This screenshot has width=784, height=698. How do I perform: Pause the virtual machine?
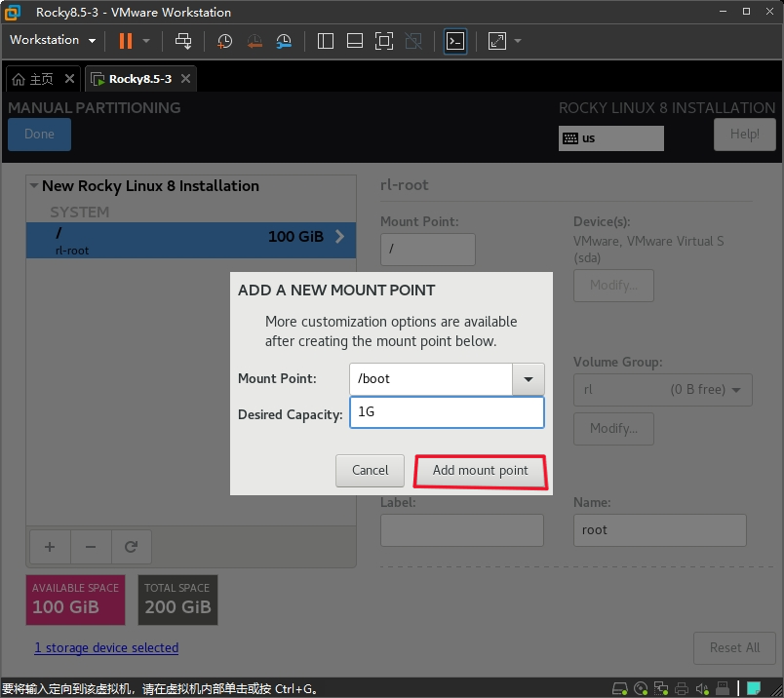click(126, 41)
